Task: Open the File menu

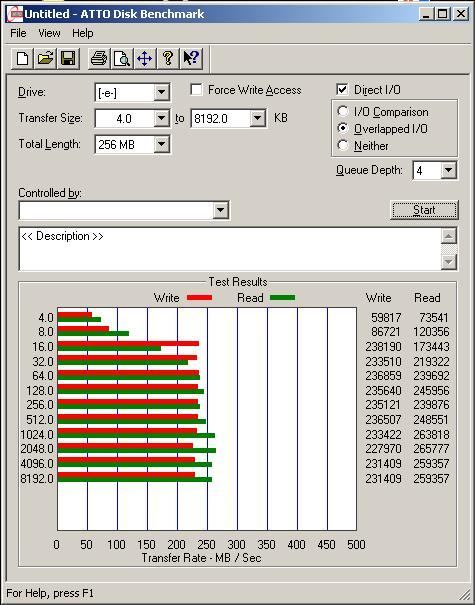Action: (18, 33)
